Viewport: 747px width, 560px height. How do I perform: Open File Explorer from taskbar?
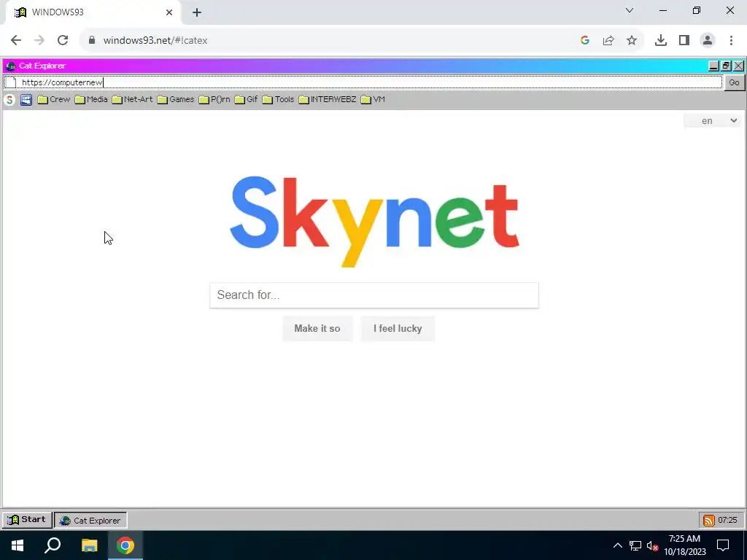pyautogui.click(x=89, y=545)
